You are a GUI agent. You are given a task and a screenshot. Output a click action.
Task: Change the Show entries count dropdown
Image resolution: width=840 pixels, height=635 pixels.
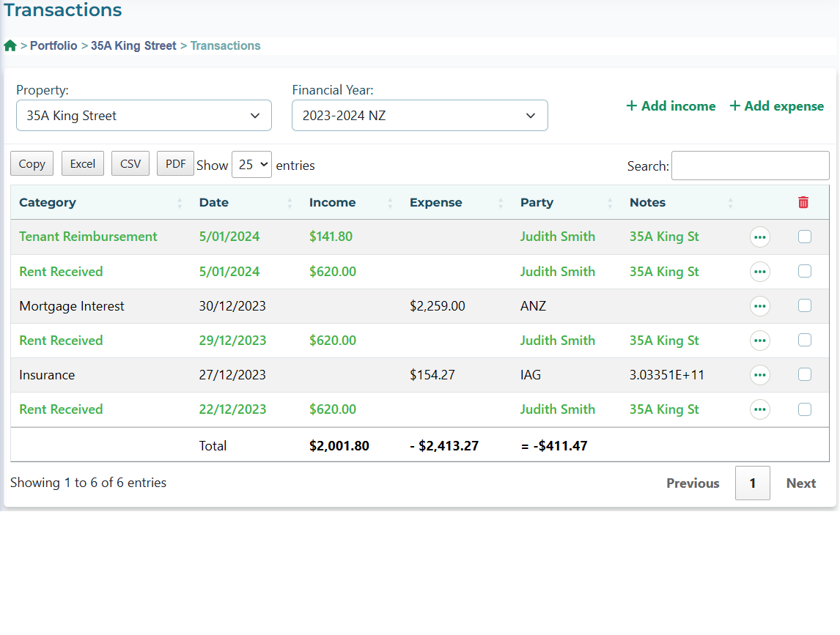tap(251, 165)
